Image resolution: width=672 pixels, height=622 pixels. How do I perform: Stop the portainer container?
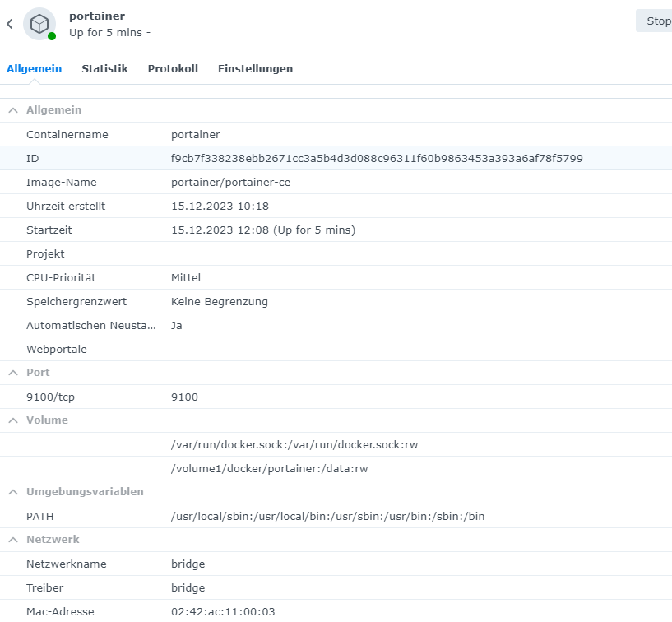pyautogui.click(x=656, y=21)
